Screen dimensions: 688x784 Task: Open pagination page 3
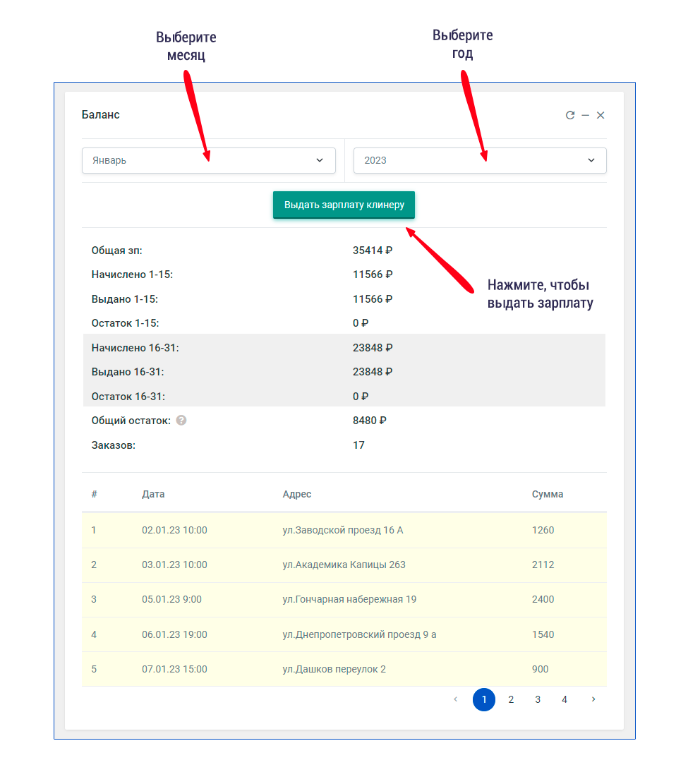tap(538, 699)
